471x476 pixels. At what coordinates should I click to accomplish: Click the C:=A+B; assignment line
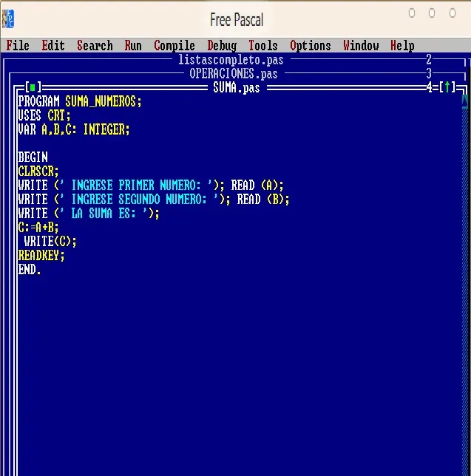(38, 228)
